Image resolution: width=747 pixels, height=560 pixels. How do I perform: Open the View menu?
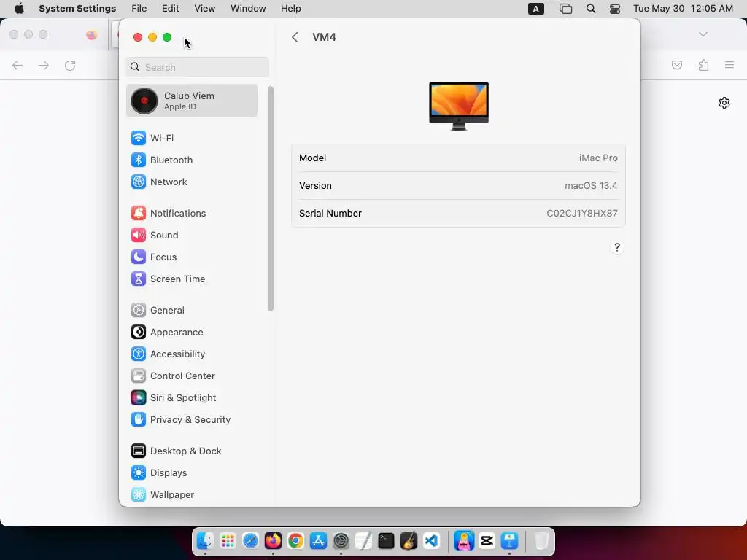click(205, 9)
